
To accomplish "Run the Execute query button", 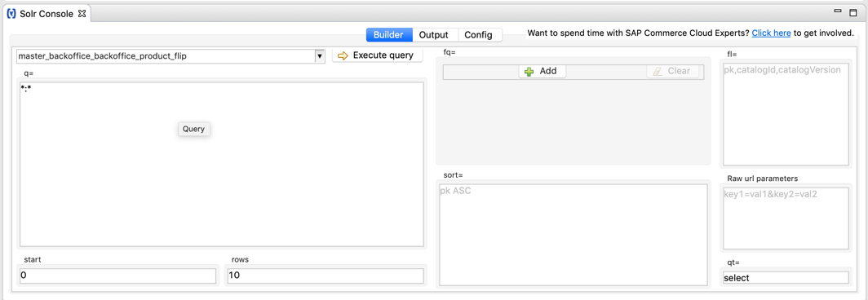I will 377,55.
